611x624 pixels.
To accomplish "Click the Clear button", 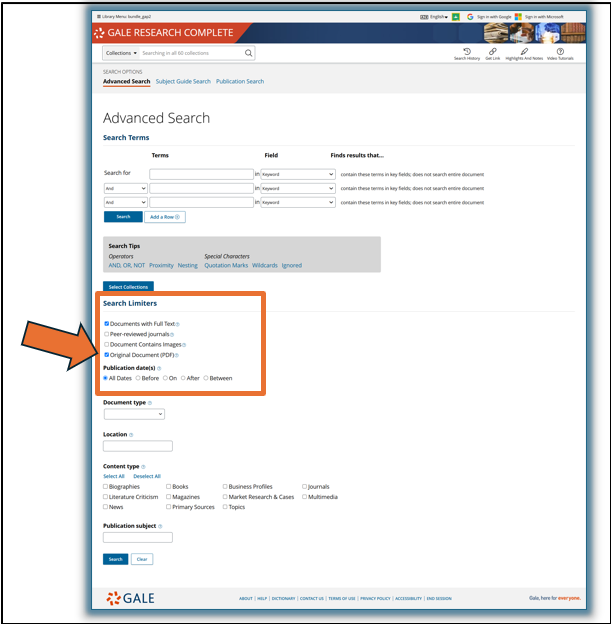I will [x=142, y=559].
